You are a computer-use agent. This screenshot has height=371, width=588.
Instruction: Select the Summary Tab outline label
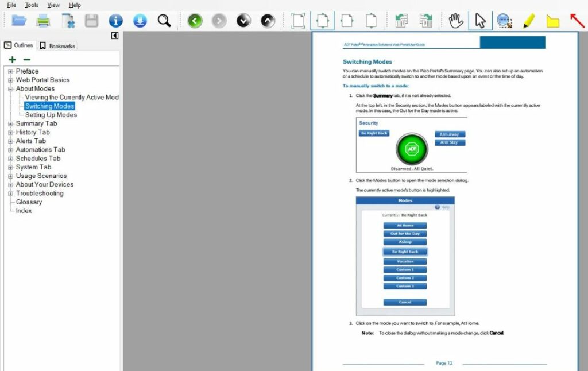pos(36,124)
